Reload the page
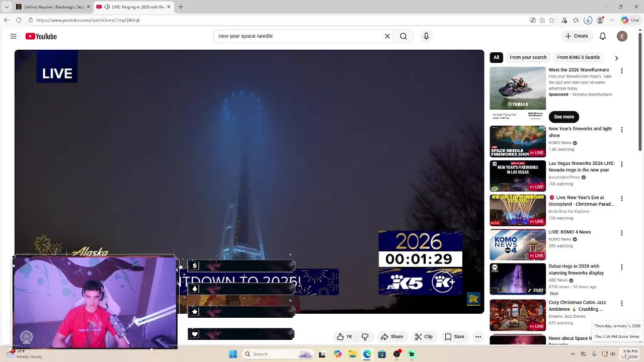 point(19,20)
